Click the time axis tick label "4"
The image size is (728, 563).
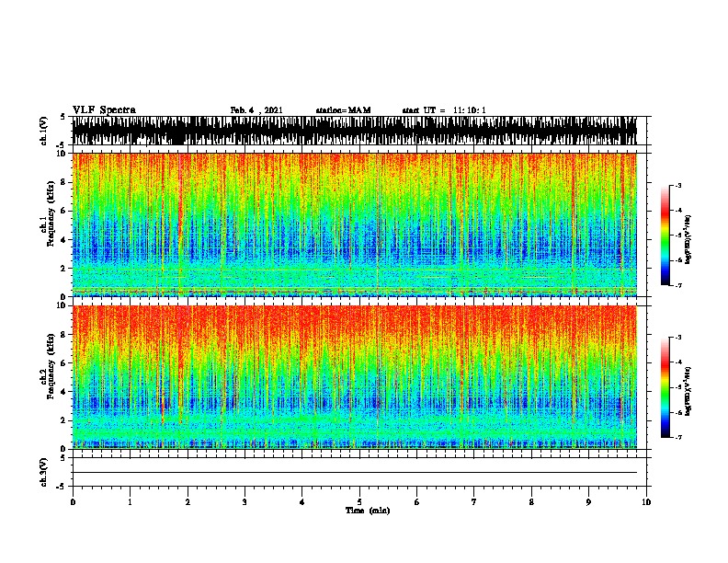302,502
